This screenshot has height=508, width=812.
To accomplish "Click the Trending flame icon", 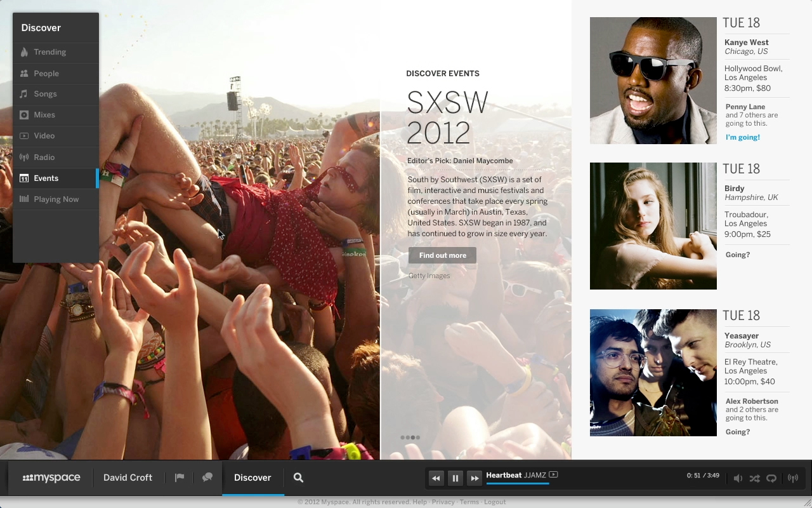I will coord(24,52).
